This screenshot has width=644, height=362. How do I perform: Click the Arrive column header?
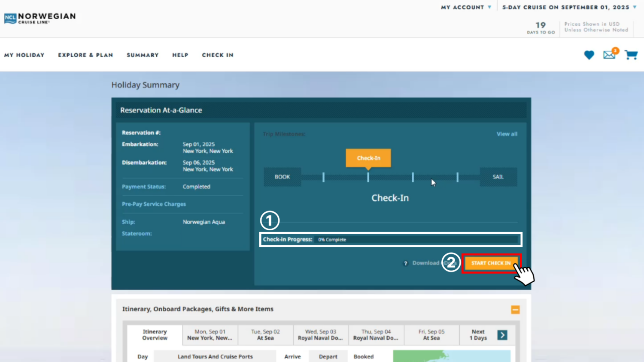[x=292, y=356]
